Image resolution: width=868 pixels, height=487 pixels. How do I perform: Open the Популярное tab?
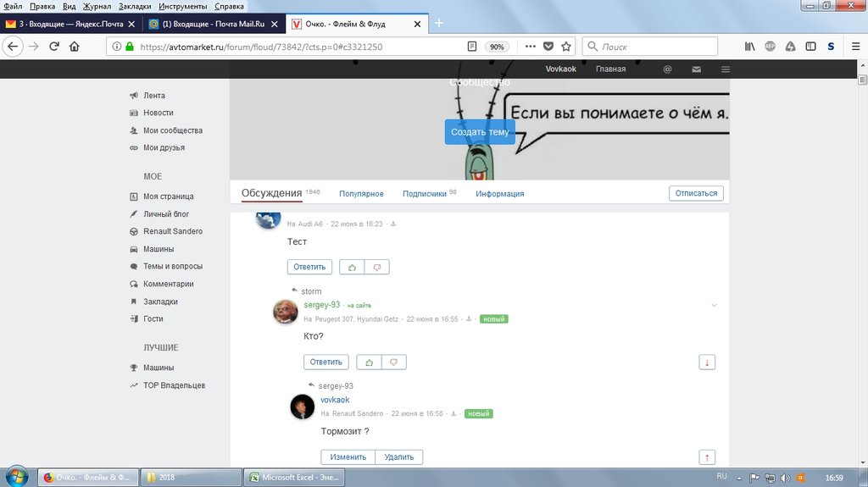click(x=361, y=194)
